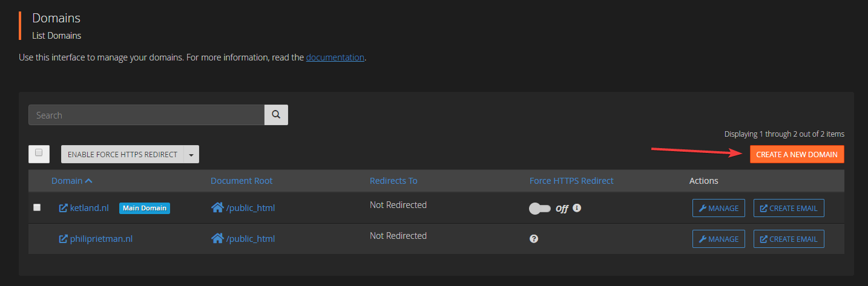Sort by Redirects To column header
This screenshot has width=868, height=286.
[393, 181]
